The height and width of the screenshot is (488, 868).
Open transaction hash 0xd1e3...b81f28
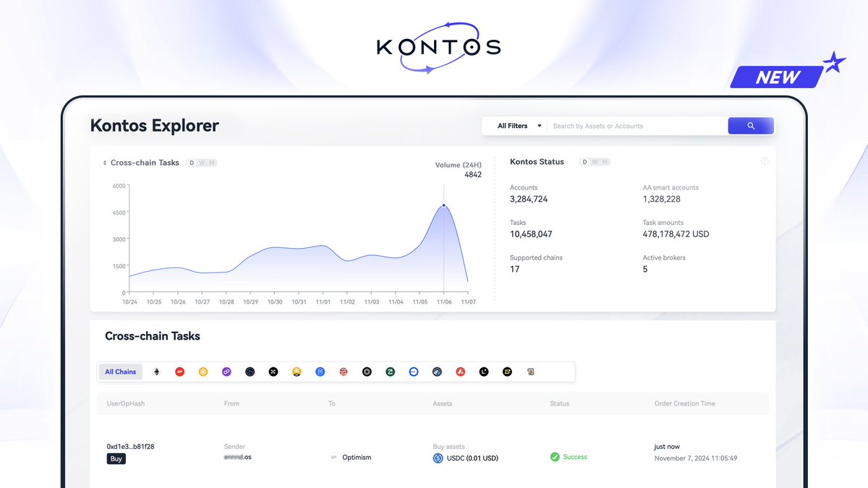coord(130,447)
